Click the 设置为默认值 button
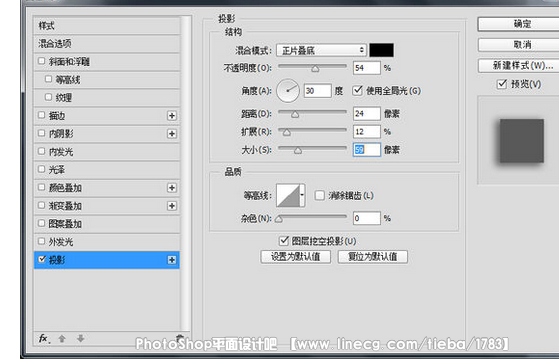 coord(296,257)
